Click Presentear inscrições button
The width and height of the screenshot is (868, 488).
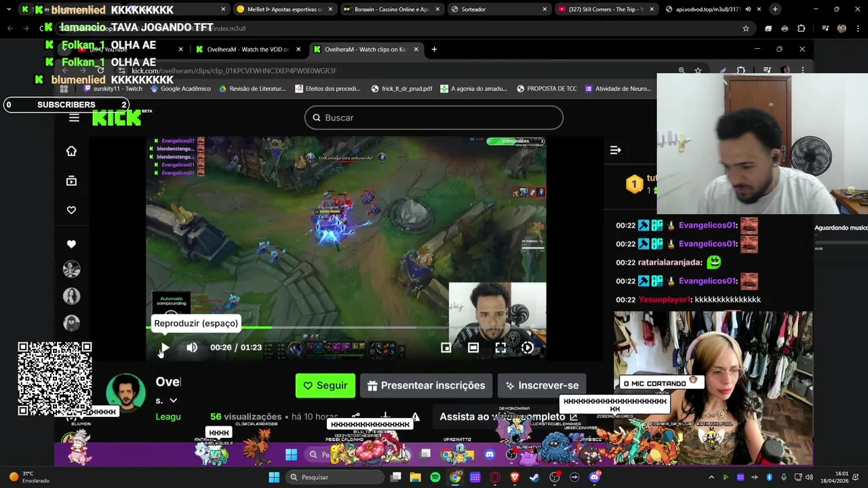click(x=426, y=386)
